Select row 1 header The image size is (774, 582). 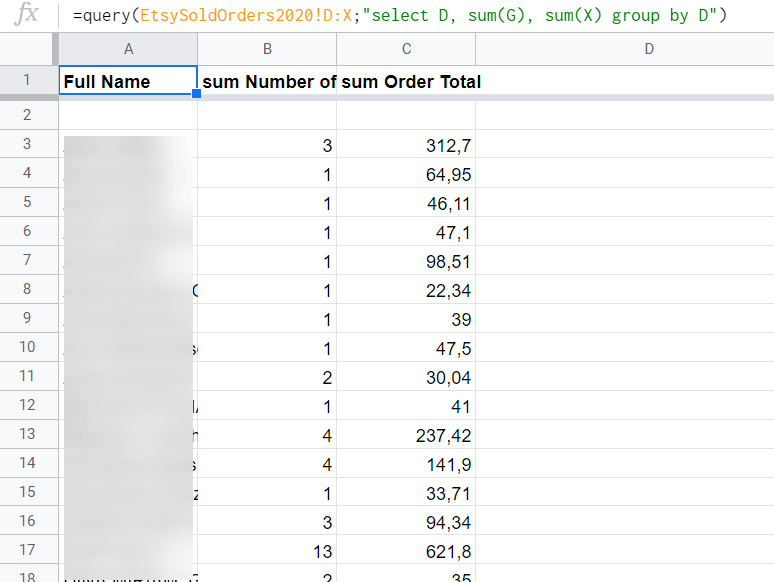coord(27,80)
